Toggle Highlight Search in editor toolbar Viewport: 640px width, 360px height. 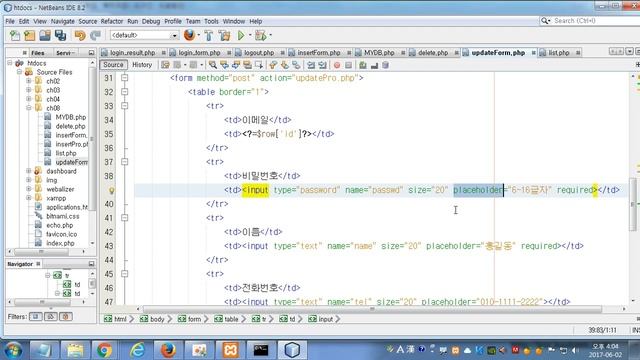click(247, 65)
